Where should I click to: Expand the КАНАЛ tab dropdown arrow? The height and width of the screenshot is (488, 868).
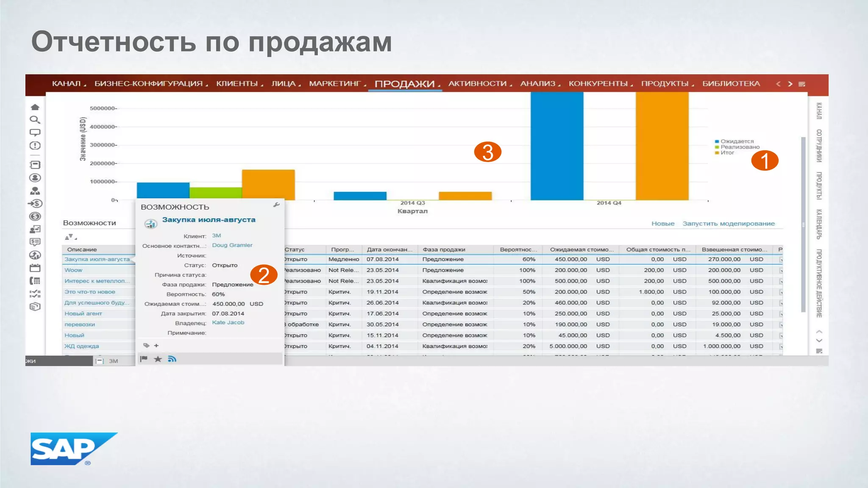[85, 86]
